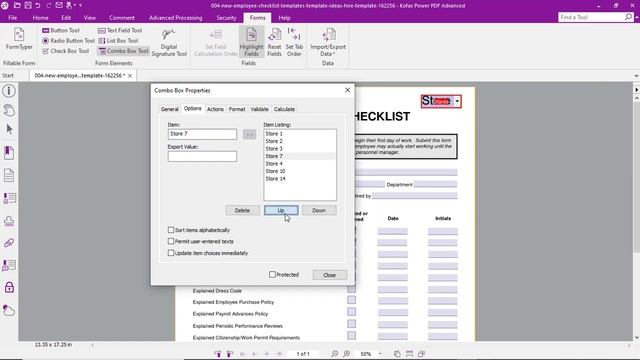This screenshot has width=640, height=360.
Task: Click the Undo arrow in title bar
Action: (38, 5)
